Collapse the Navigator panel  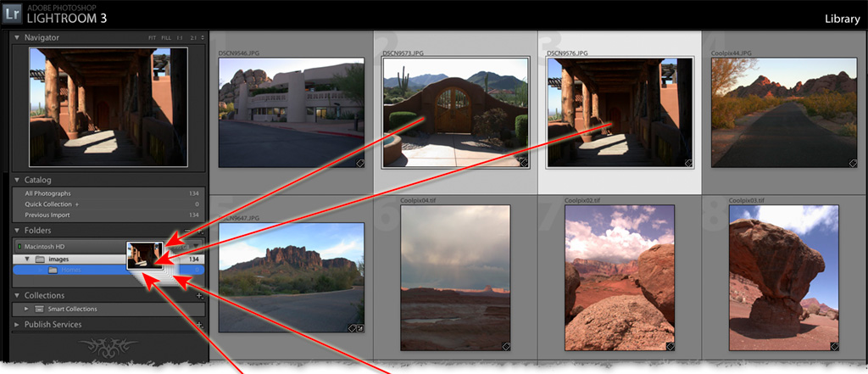(x=17, y=37)
